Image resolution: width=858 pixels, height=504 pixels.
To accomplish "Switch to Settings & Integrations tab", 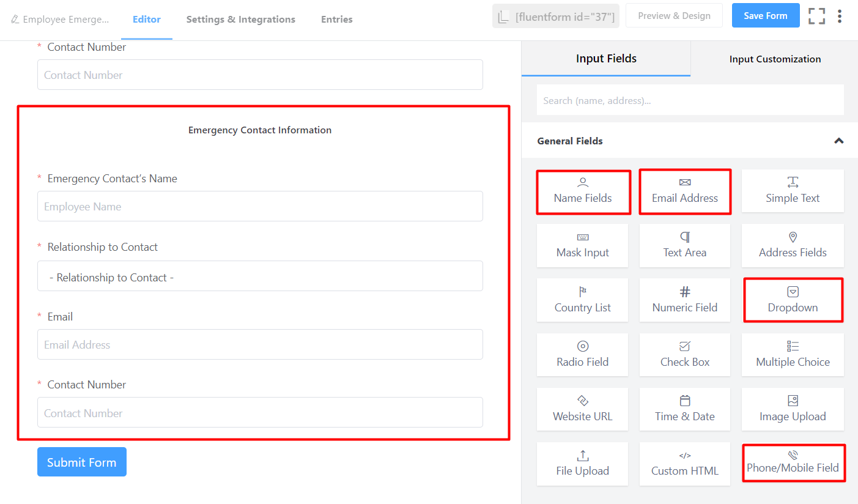I will [x=240, y=20].
